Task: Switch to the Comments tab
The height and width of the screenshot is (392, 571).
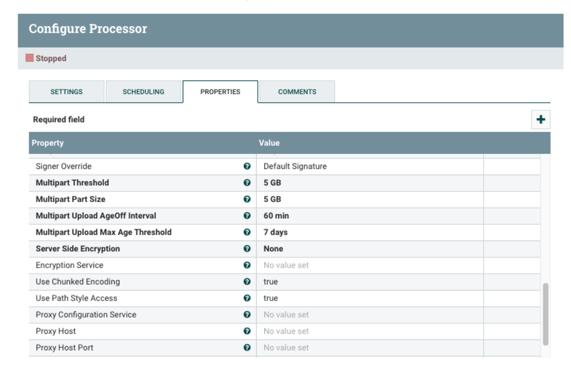Action: pos(297,92)
